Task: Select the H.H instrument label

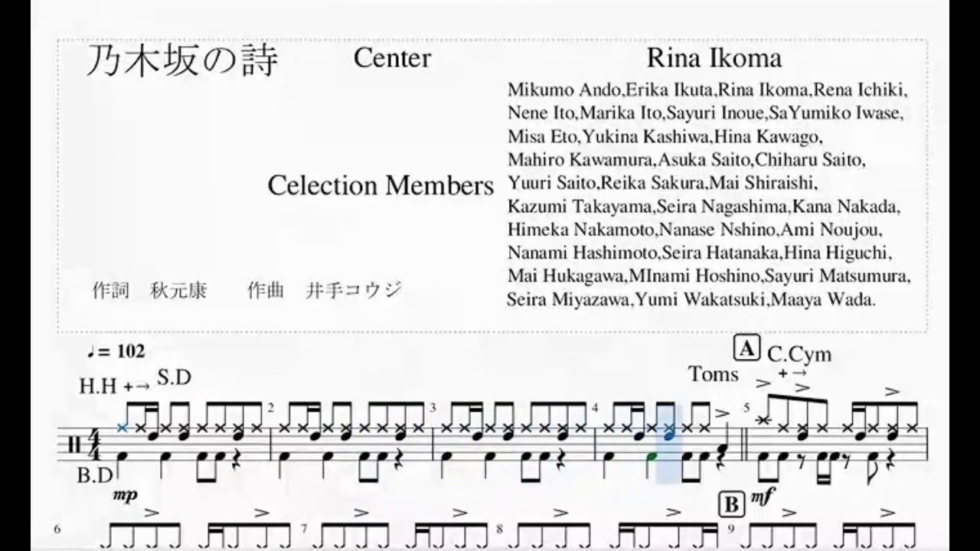Action: click(96, 386)
